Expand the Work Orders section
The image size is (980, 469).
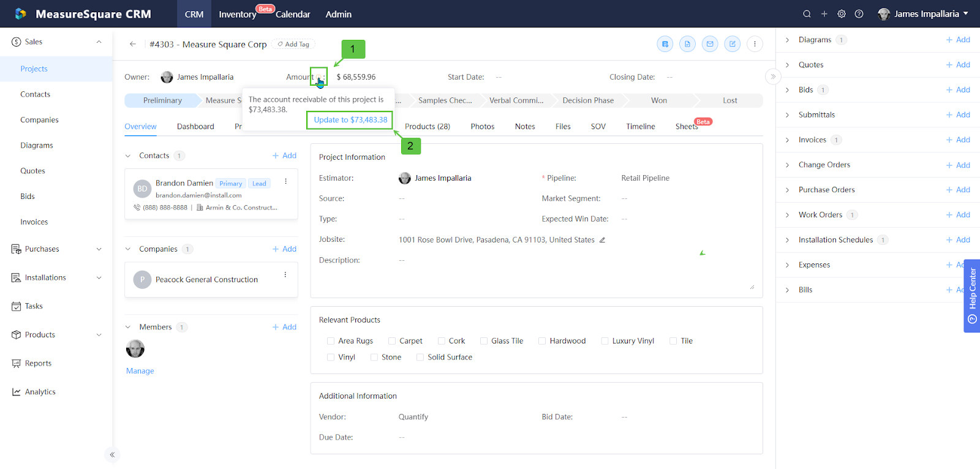point(788,215)
